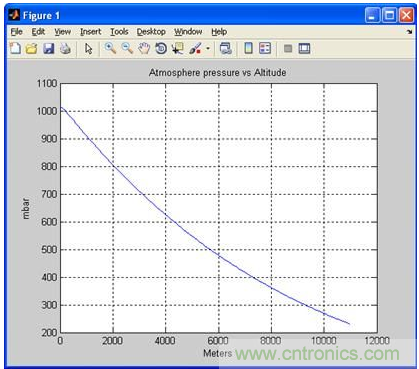Screen dimensions: 419x369
Task: Select the Edit Plot arrow tool
Action: tap(88, 49)
